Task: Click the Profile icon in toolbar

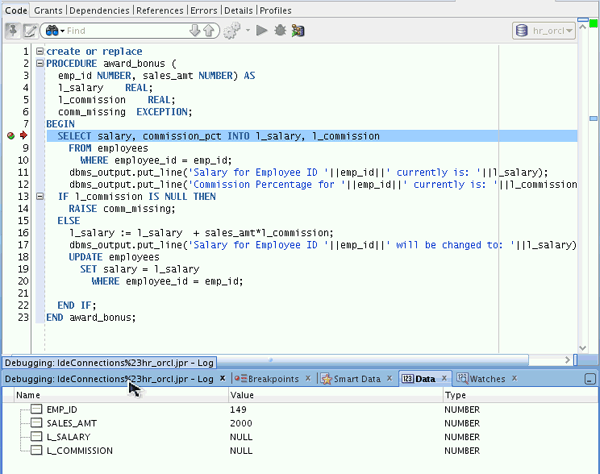Action: pos(297,31)
